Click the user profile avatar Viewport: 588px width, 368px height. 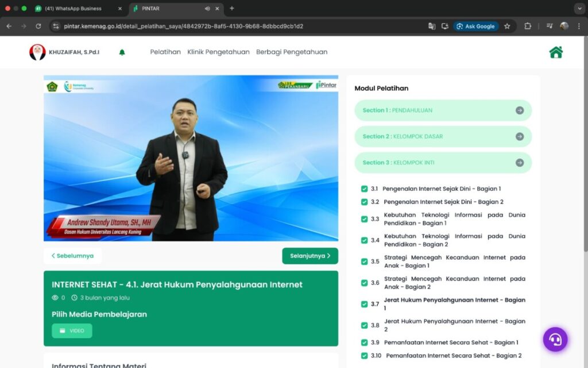tap(37, 52)
